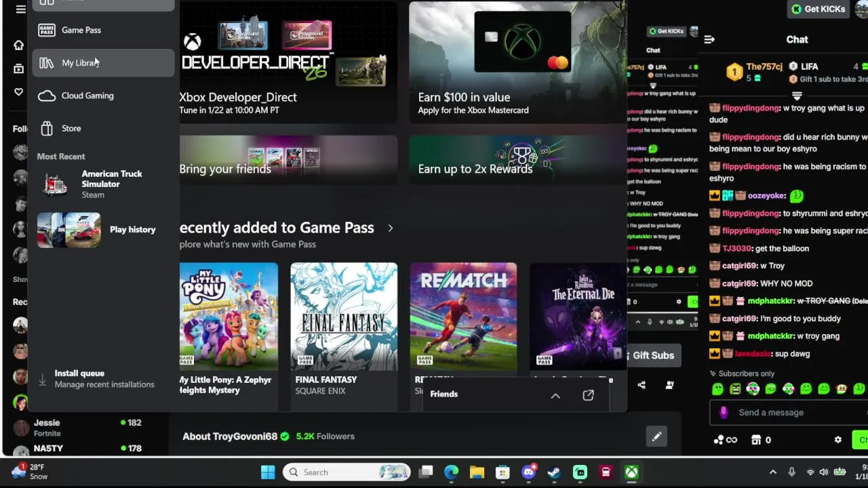The height and width of the screenshot is (488, 868).
Task: Open Discord from taskbar
Action: pyautogui.click(x=529, y=472)
